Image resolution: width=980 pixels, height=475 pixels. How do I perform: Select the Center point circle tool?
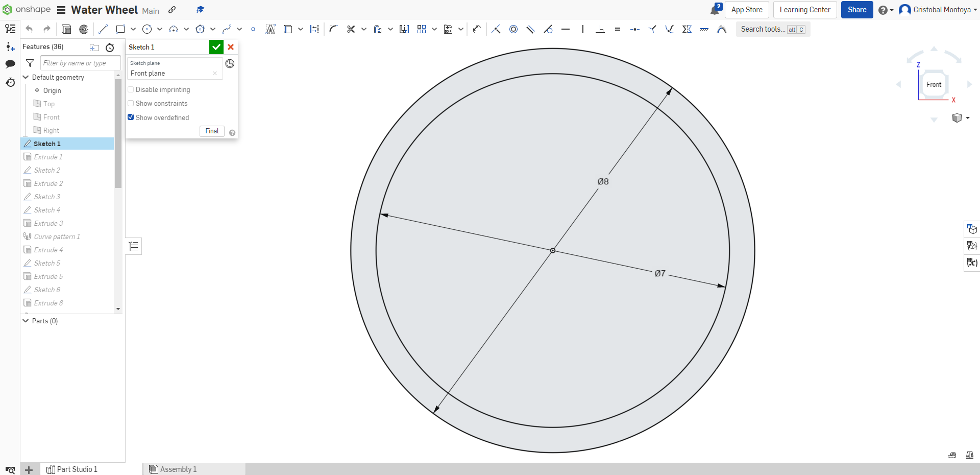click(148, 29)
